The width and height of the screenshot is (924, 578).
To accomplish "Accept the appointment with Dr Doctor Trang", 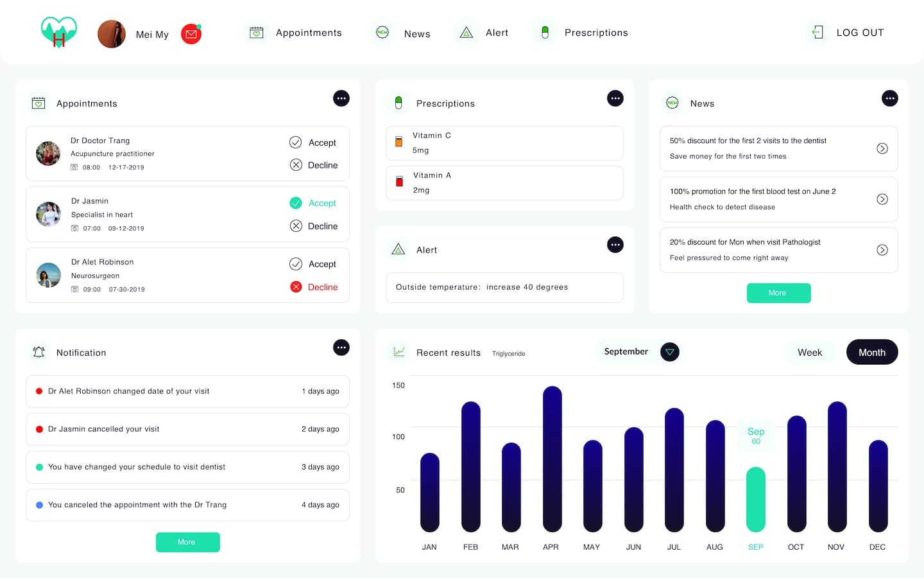I will (x=313, y=143).
